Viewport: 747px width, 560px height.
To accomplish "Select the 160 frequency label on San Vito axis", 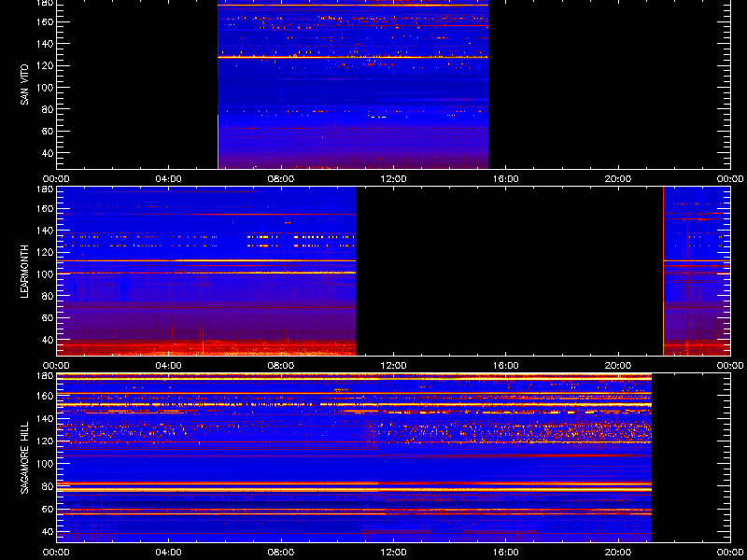I will (46, 21).
